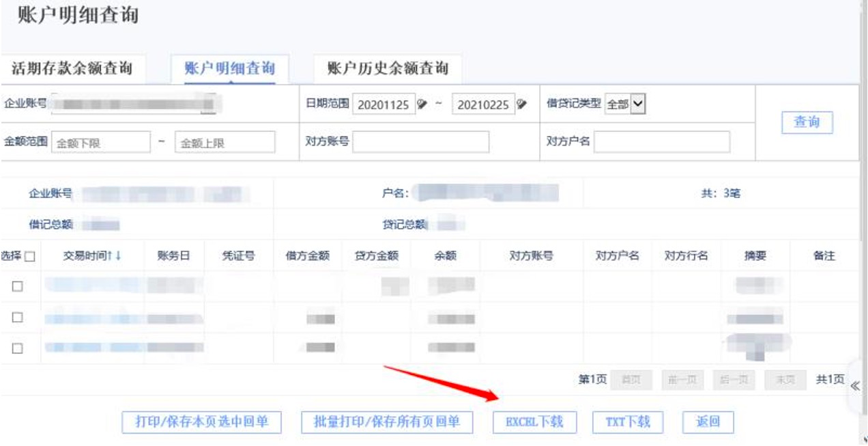Edit end date field 20210225
Image resolution: width=868 pixels, height=446 pixels.
(x=483, y=104)
